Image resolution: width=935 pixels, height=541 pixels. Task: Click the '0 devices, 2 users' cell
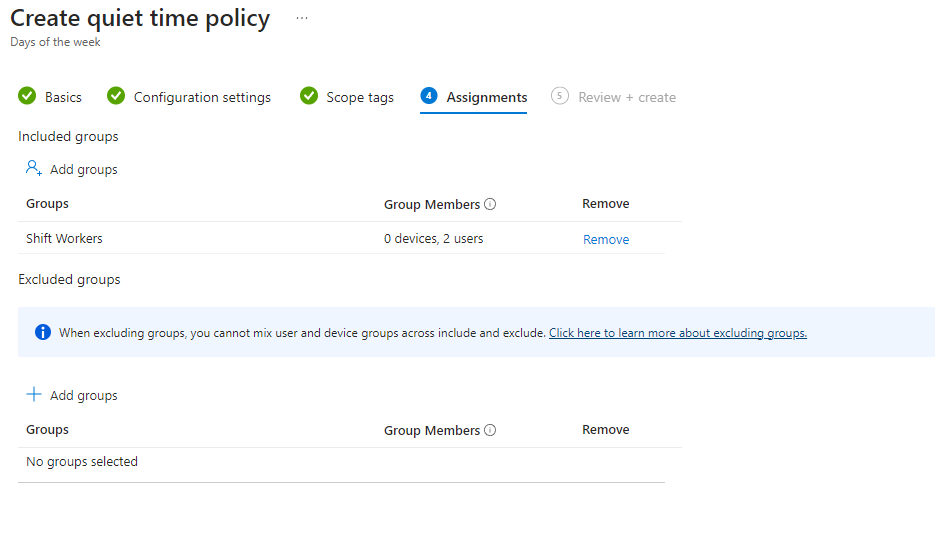tap(433, 239)
